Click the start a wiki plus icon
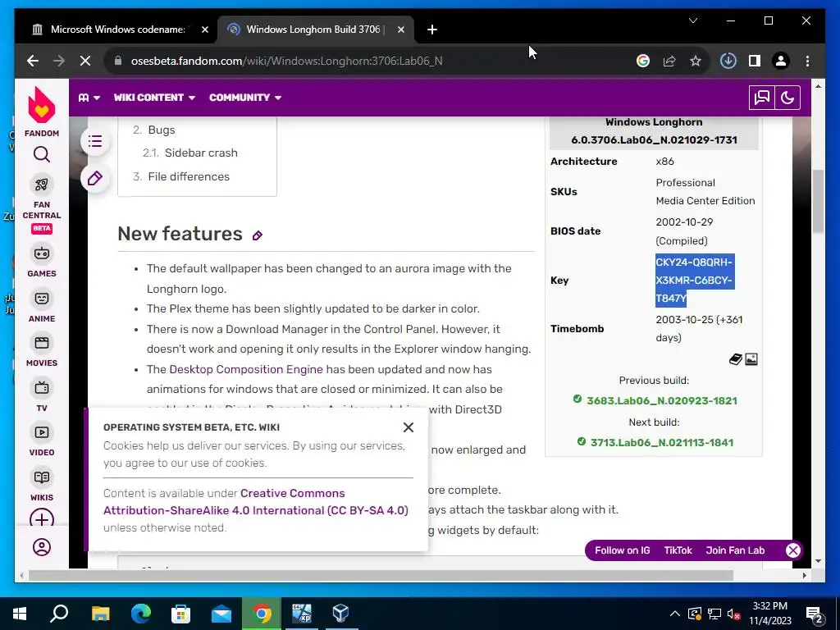 tap(42, 518)
